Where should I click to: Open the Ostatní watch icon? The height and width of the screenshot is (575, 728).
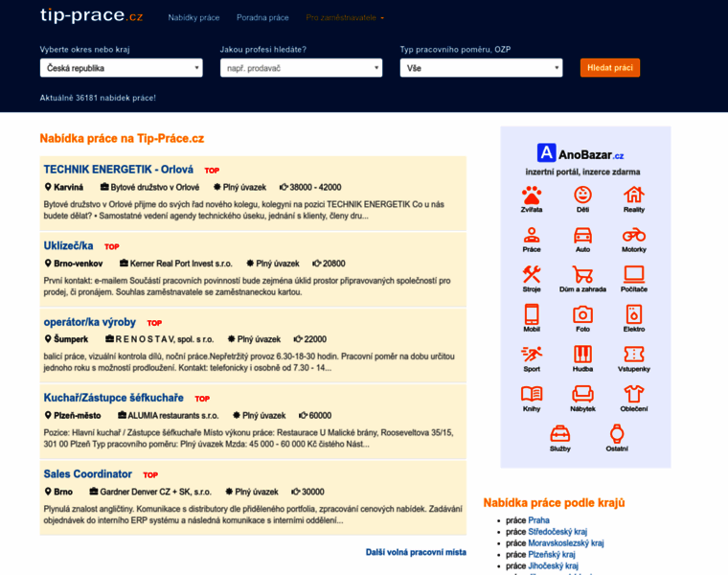(x=617, y=434)
